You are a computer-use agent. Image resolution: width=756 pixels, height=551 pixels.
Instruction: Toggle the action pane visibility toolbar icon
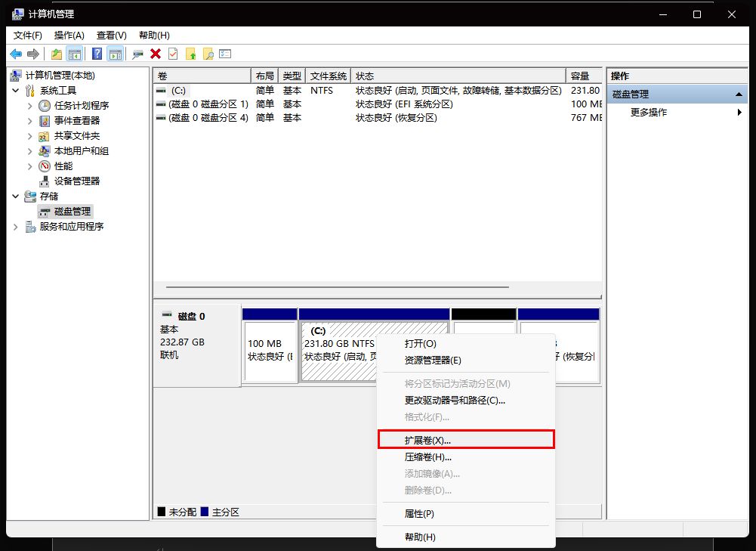pos(114,54)
